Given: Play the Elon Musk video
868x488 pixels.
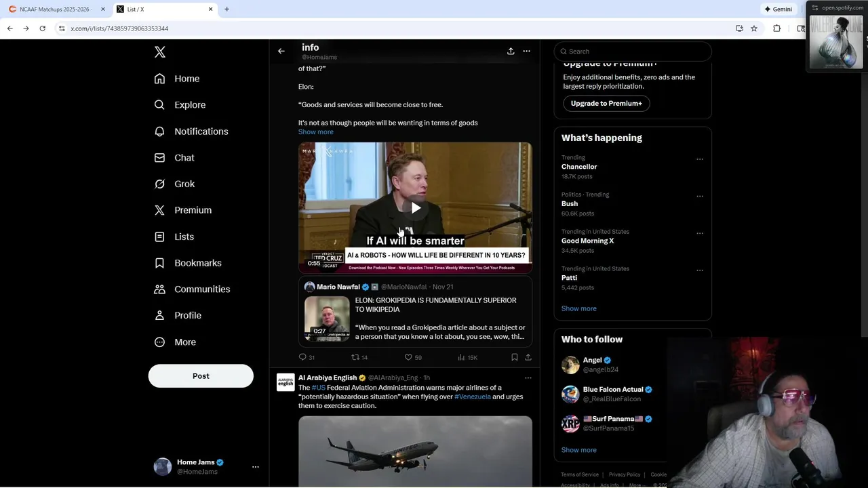Looking at the screenshot, I should pyautogui.click(x=415, y=208).
